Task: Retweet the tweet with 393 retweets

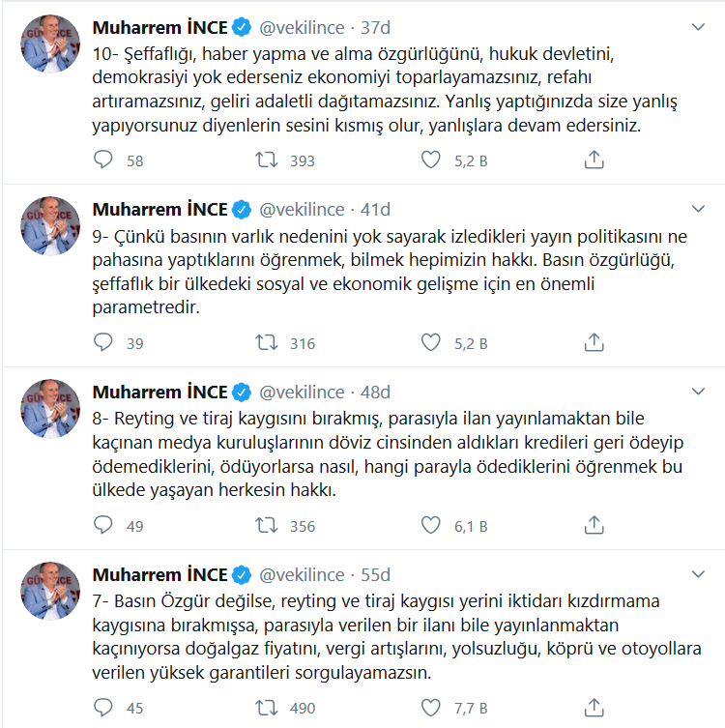Action: 267,160
